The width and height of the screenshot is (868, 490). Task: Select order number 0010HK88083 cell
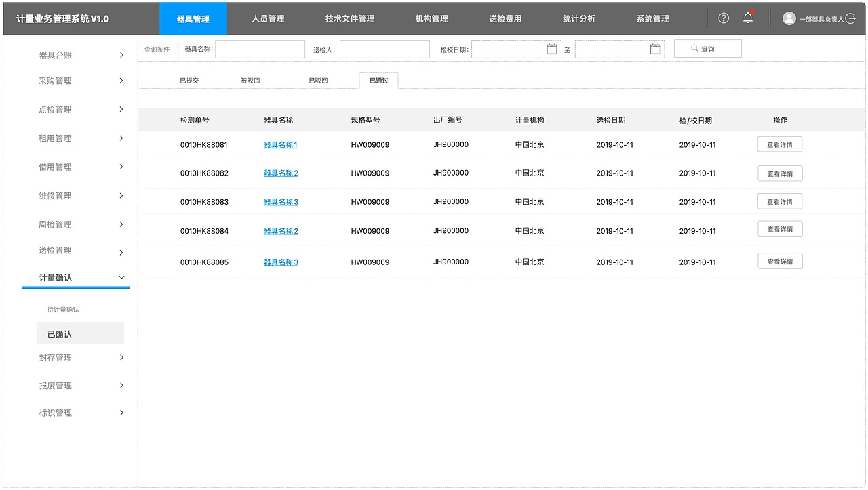tap(204, 202)
